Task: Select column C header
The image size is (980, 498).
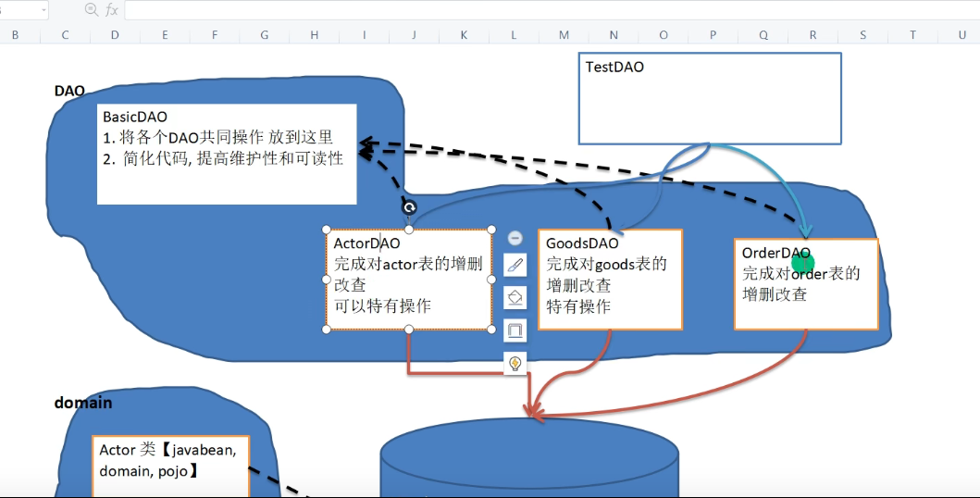Action: point(65,35)
